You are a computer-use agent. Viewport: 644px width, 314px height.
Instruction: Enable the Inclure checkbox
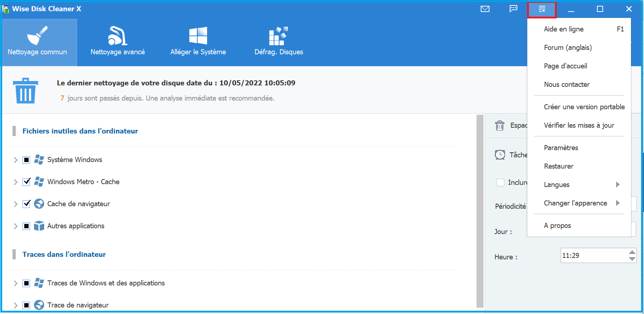pos(500,182)
